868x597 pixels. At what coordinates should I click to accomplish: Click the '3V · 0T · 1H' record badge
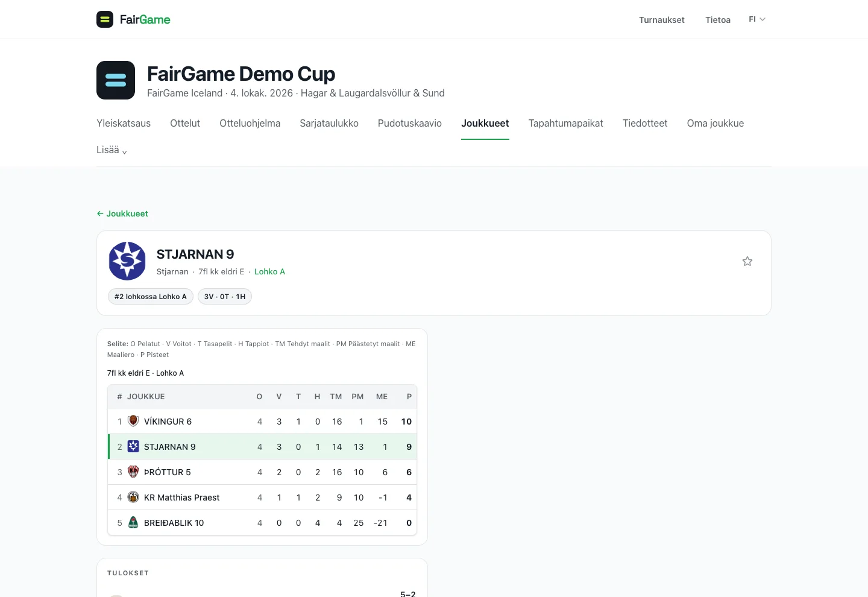click(x=225, y=297)
